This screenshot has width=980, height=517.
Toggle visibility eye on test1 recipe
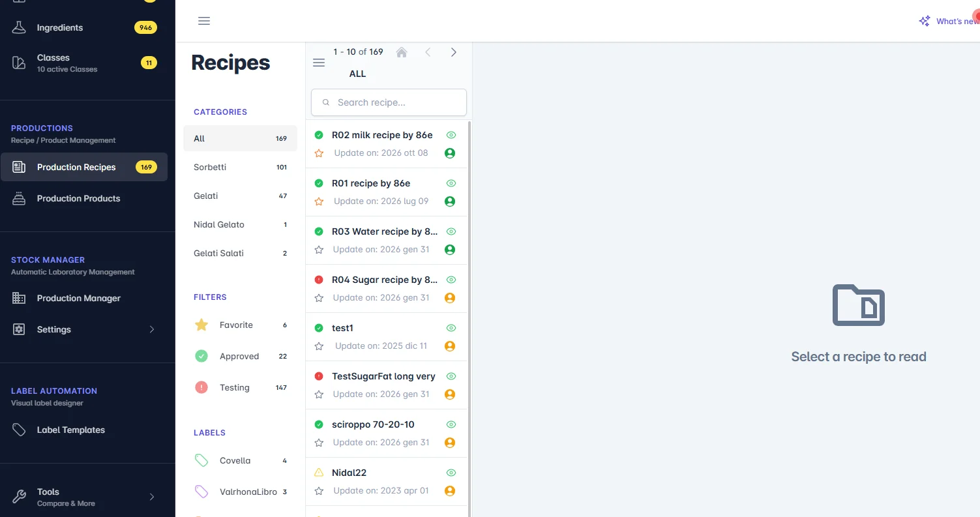[x=451, y=328]
